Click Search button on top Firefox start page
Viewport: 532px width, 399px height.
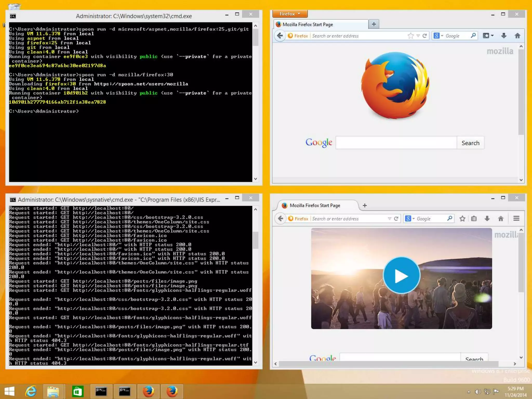click(470, 143)
